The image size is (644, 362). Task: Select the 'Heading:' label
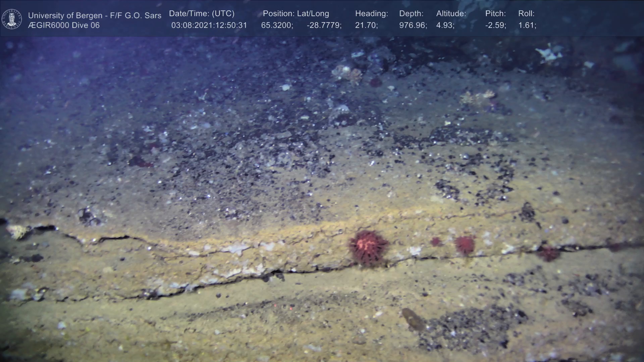(x=371, y=14)
